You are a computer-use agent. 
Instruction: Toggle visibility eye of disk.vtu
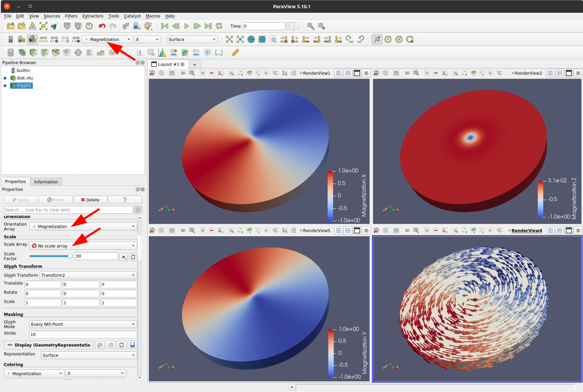click(x=5, y=78)
